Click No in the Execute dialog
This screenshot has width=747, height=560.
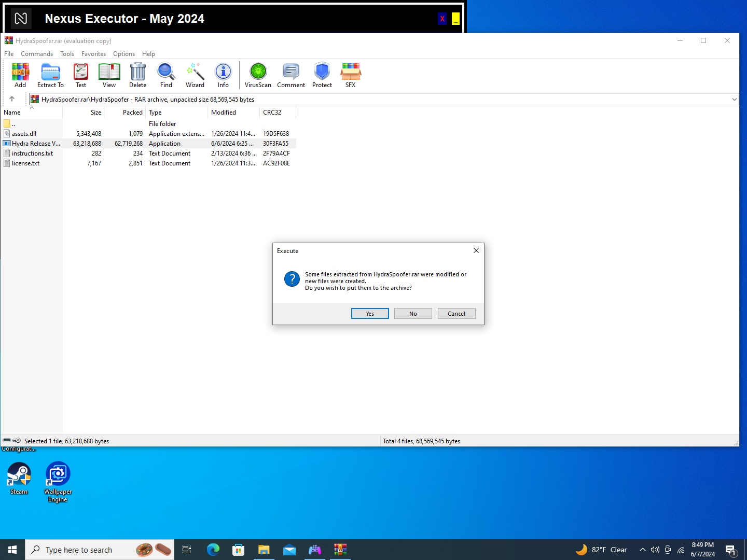pos(413,314)
